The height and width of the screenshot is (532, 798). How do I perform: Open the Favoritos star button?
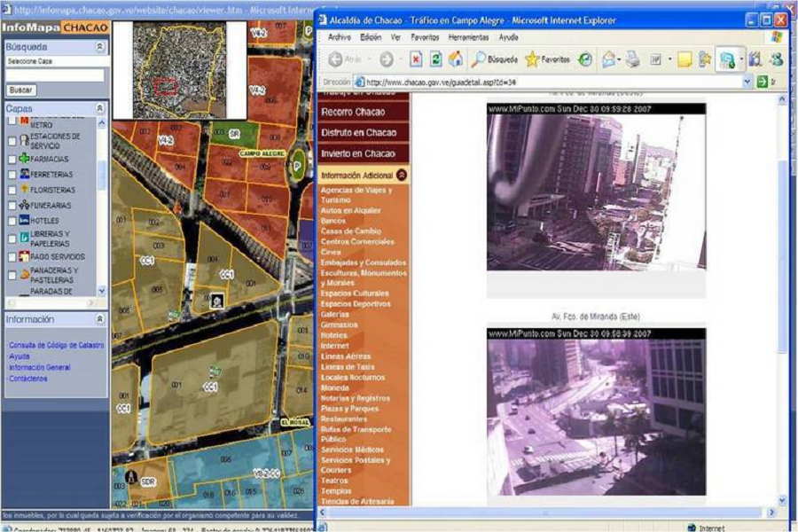tap(548, 59)
